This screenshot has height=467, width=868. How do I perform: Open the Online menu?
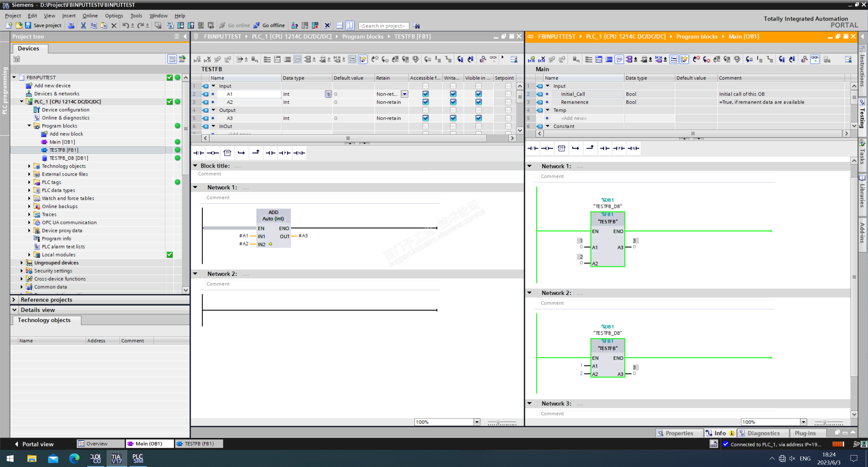click(x=90, y=16)
